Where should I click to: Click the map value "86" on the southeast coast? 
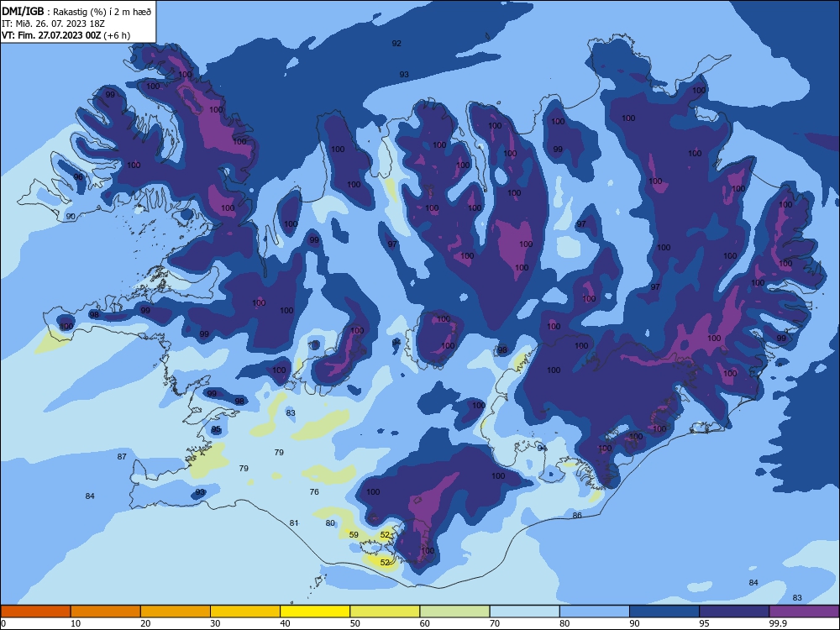click(x=577, y=516)
